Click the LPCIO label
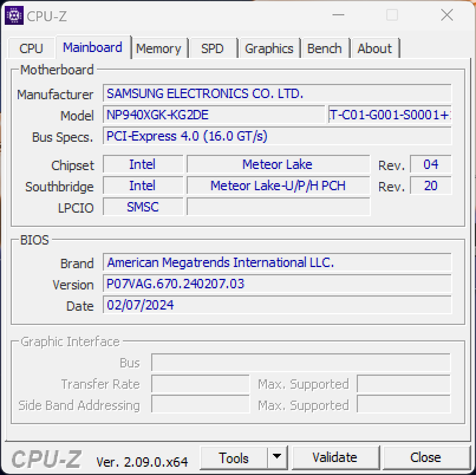The width and height of the screenshot is (476, 475). pos(76,208)
